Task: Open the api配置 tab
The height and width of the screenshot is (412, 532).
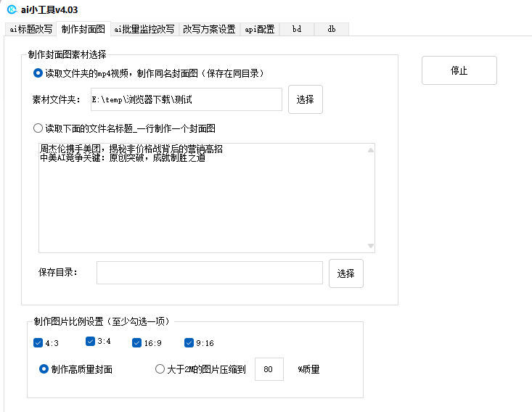Action: (260, 30)
